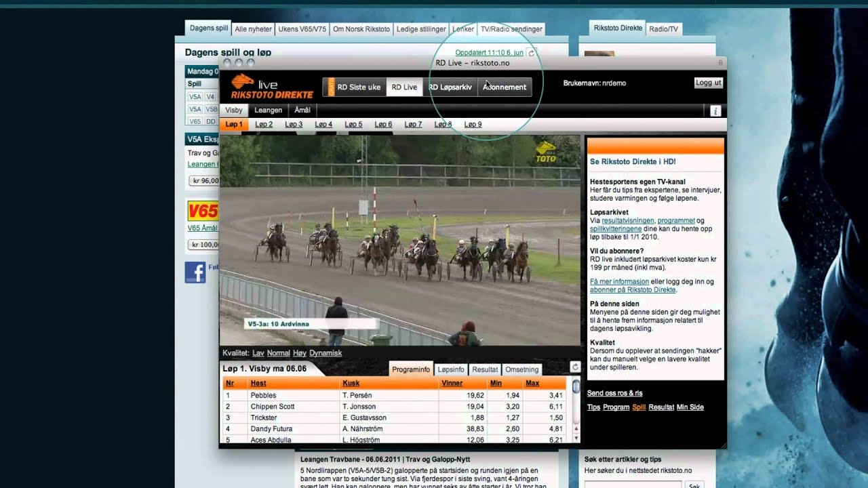Open the info icon in the track bar
The height and width of the screenshot is (488, 868).
coord(715,111)
